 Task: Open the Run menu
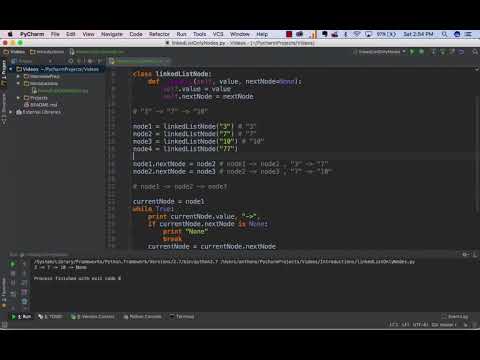(182, 34)
